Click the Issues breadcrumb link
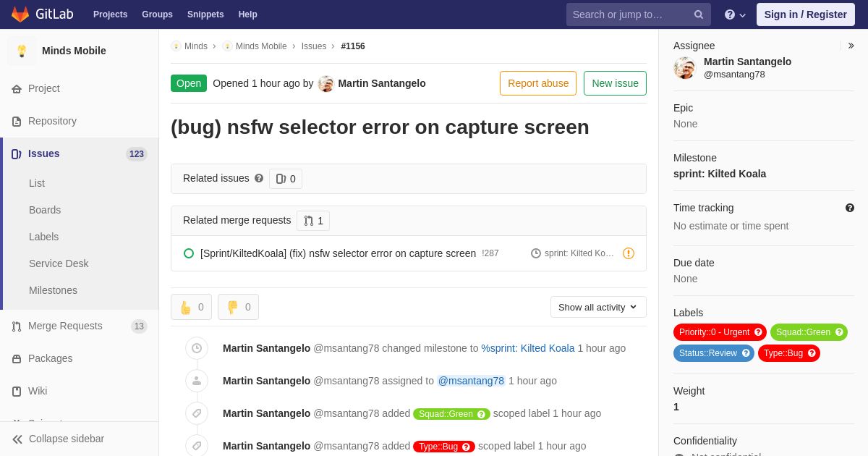The image size is (868, 456). click(x=314, y=46)
